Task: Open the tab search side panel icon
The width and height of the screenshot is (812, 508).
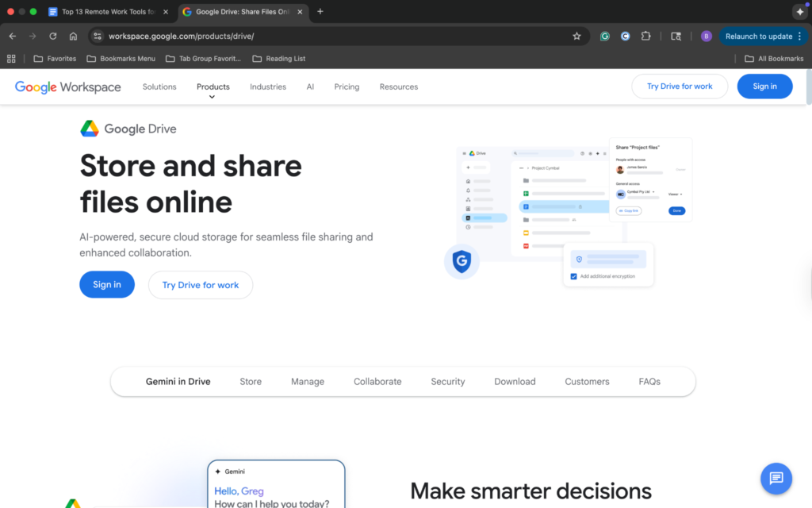Action: (676, 37)
